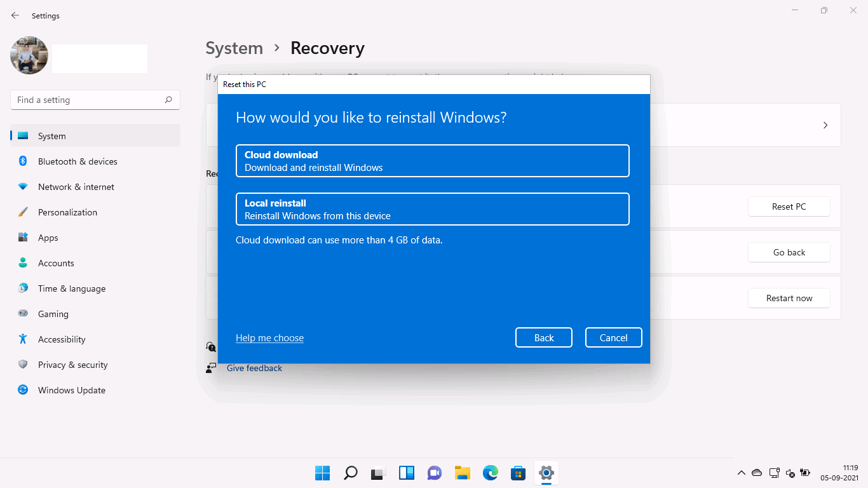Focus the Find a setting search box
868x488 pixels.
click(95, 100)
